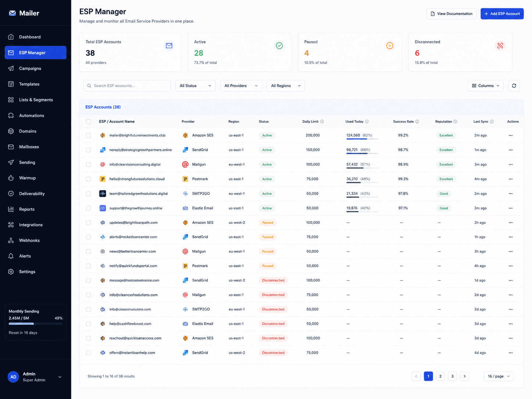Open Warmup in the sidebar
532x399 pixels.
click(36, 178)
